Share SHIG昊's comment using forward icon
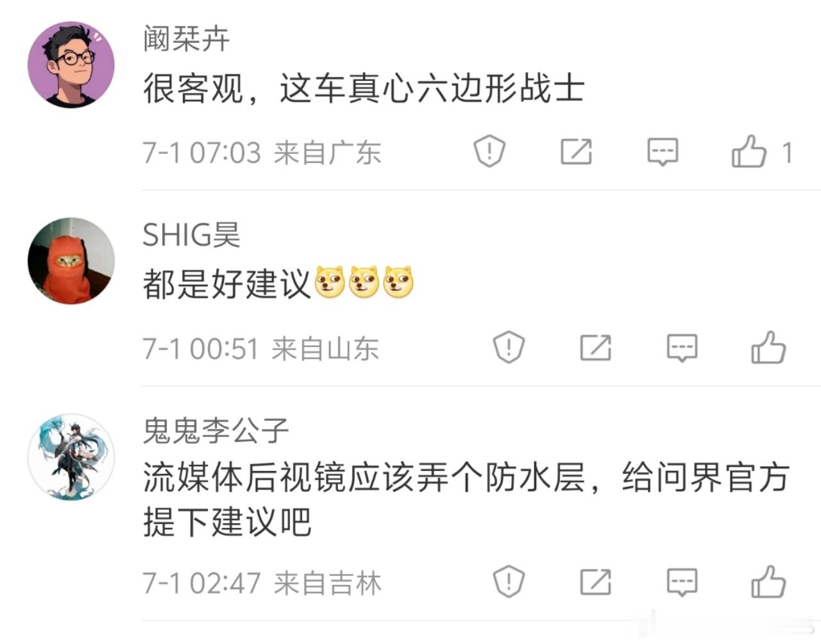The height and width of the screenshot is (644, 821). [595, 348]
